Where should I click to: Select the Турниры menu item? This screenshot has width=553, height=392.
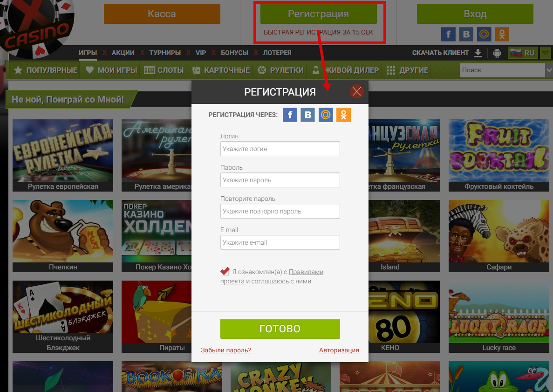pyautogui.click(x=165, y=53)
